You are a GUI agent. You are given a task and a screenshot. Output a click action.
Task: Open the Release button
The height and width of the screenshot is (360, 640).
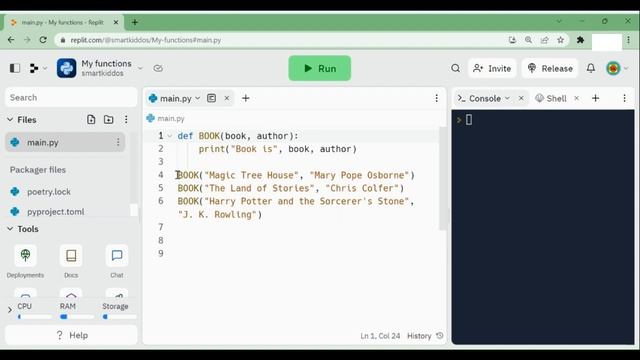(550, 68)
